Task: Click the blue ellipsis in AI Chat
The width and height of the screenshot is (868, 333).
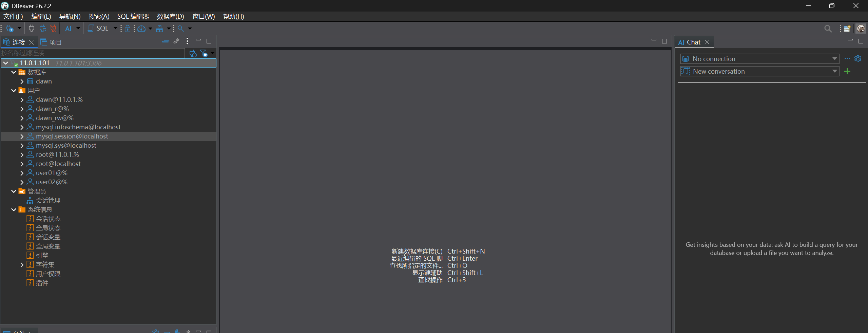Action: [847, 59]
